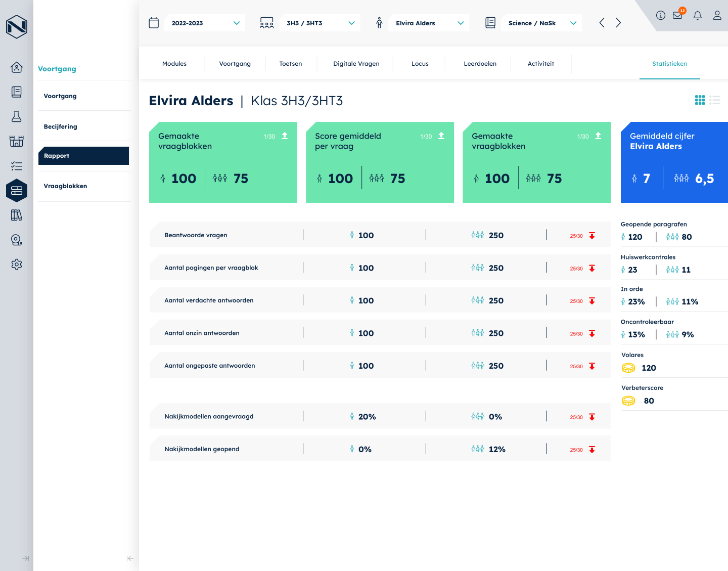Go to Becijfering in side menu
The image size is (728, 571).
click(x=61, y=126)
